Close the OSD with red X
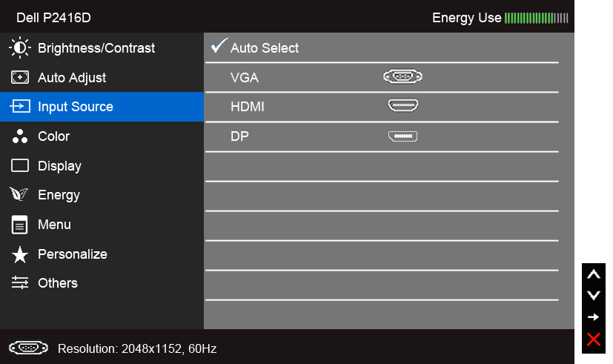The width and height of the screenshot is (613, 364). click(x=594, y=340)
